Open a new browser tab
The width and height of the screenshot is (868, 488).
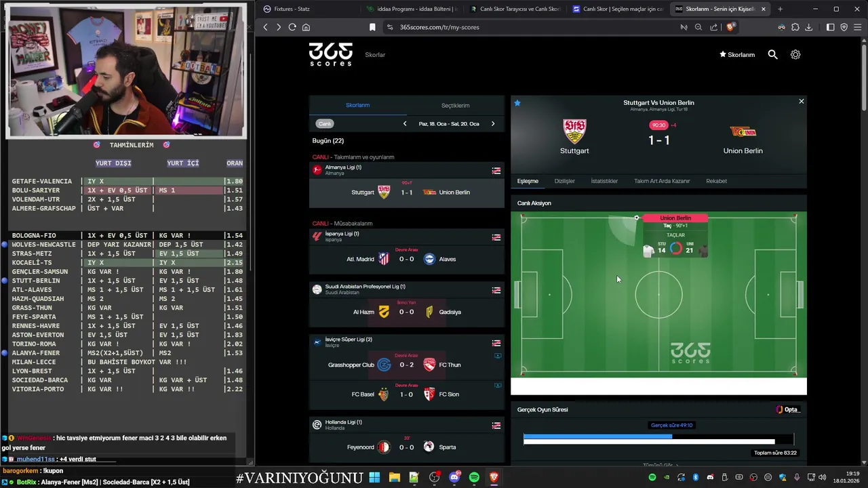(x=780, y=9)
